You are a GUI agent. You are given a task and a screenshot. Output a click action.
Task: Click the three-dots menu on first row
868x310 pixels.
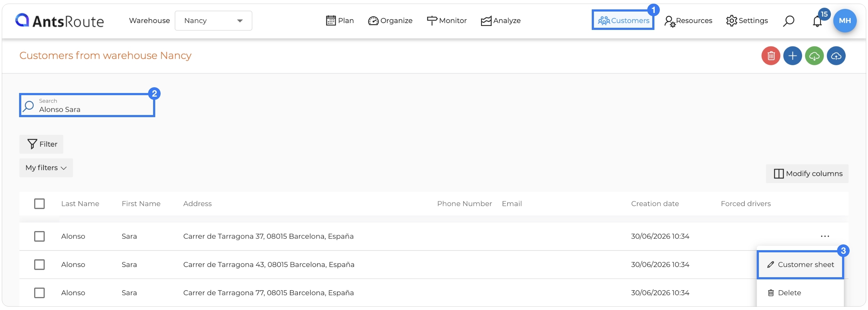pyautogui.click(x=825, y=236)
